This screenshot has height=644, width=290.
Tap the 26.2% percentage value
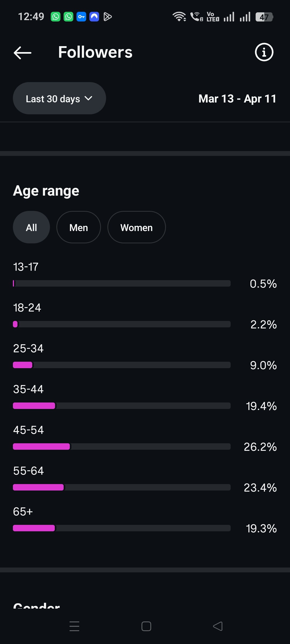(260, 447)
